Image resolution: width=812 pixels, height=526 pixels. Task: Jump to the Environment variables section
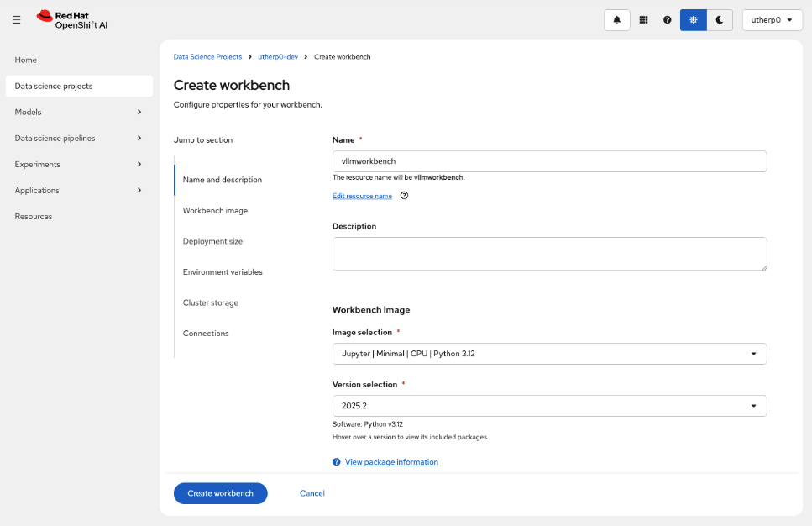pos(223,272)
